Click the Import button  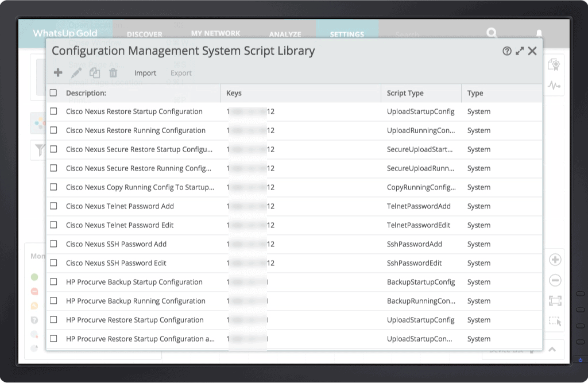pos(145,73)
